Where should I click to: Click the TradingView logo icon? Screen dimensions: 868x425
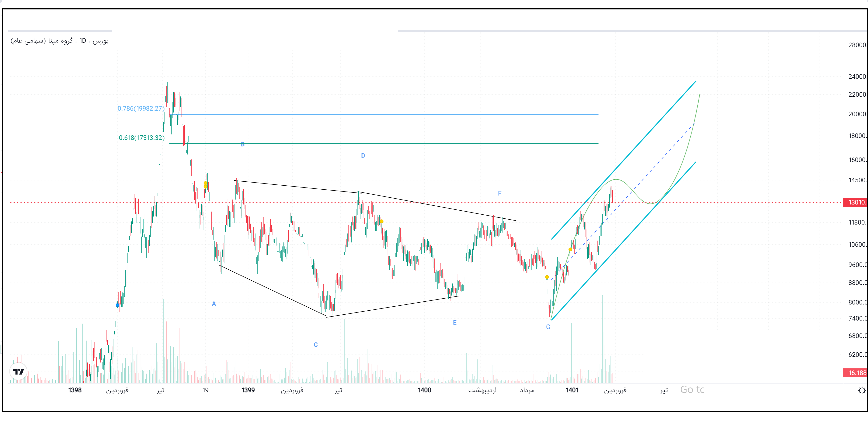pos(18,371)
